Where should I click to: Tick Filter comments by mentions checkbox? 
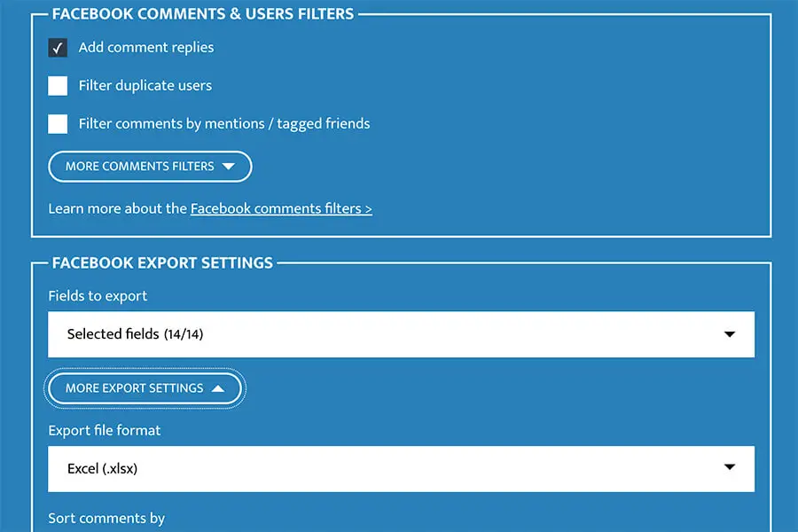[58, 124]
